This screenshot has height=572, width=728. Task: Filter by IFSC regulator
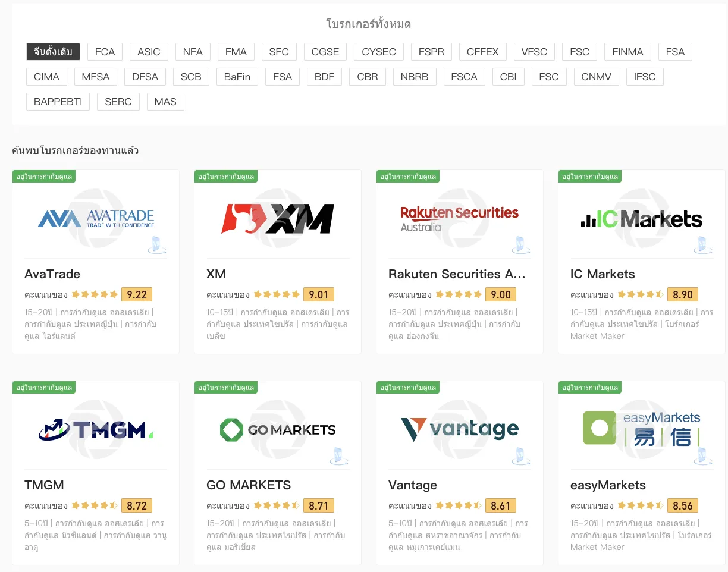point(645,77)
